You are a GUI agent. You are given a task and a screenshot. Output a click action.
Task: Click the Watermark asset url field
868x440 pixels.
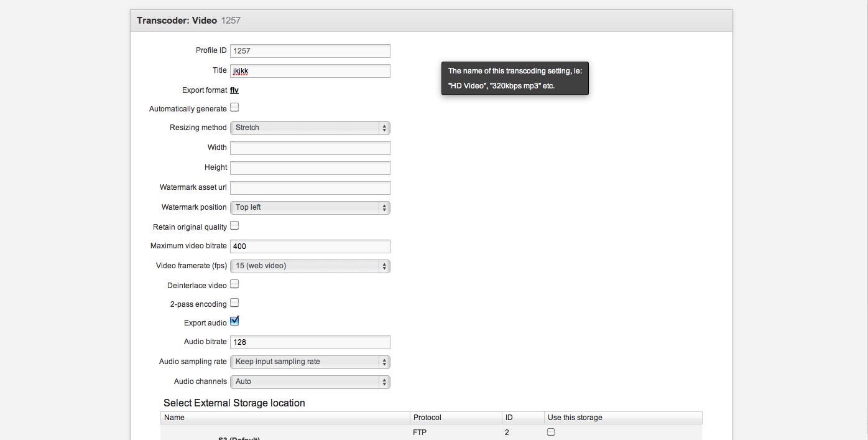click(x=310, y=188)
